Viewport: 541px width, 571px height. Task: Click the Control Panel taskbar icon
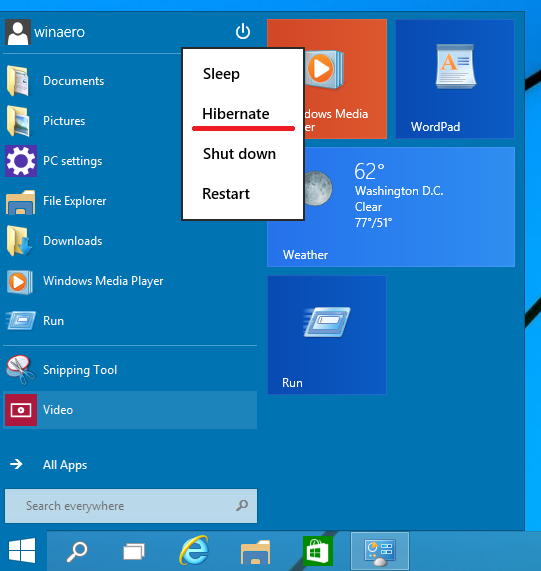380,551
